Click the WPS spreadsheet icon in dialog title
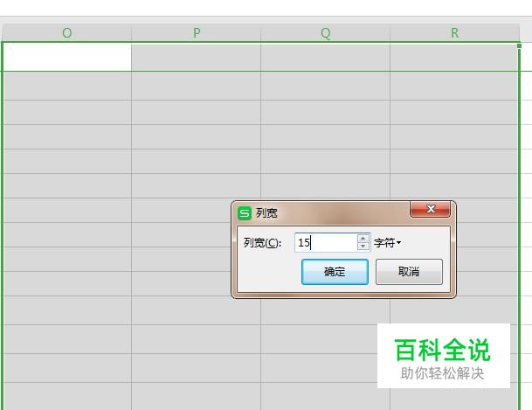 245,213
